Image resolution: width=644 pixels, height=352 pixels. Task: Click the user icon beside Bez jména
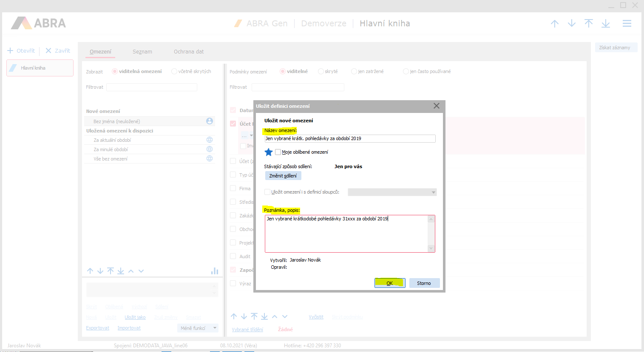[210, 121]
